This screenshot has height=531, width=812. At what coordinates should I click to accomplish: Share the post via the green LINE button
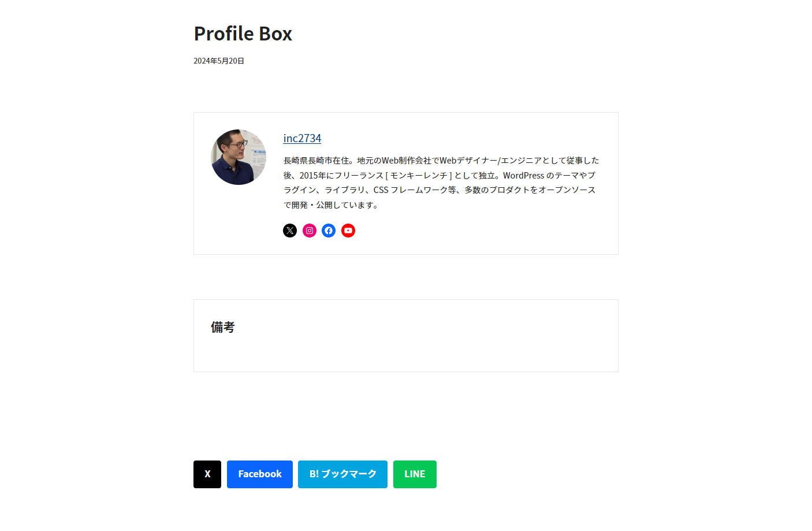(415, 474)
